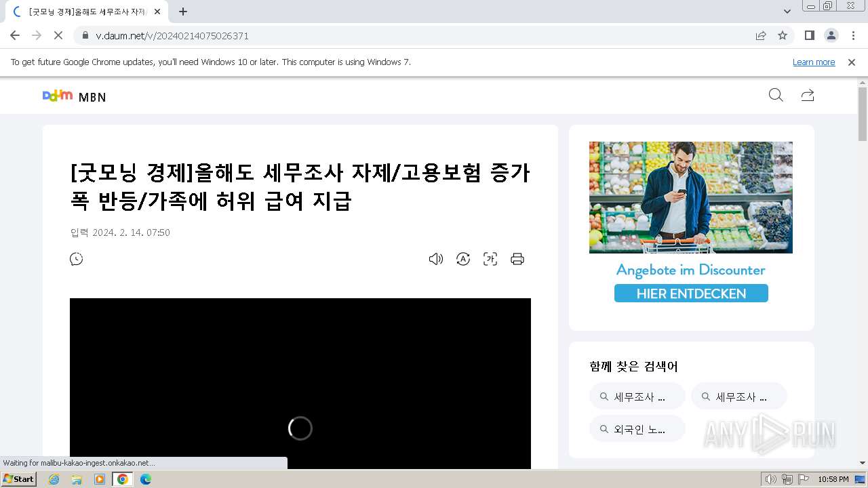
Task: Launch Internet Explorer from taskbar
Action: click(54, 479)
